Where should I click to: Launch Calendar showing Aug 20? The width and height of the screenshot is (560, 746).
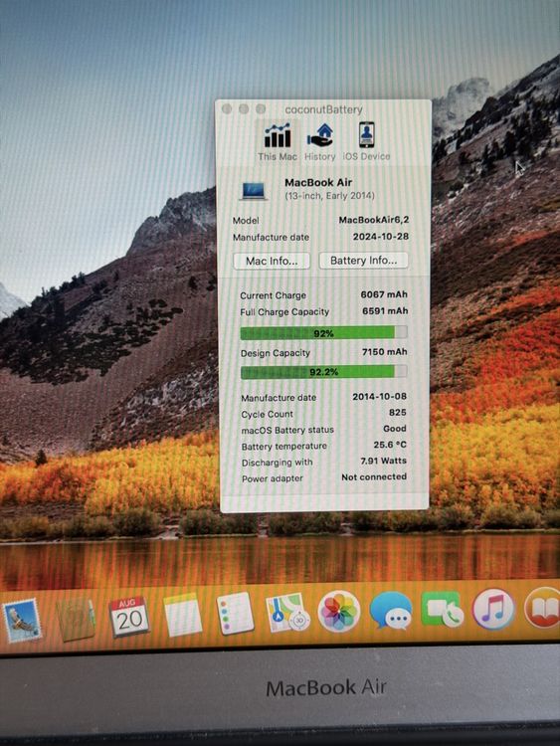[x=129, y=618]
